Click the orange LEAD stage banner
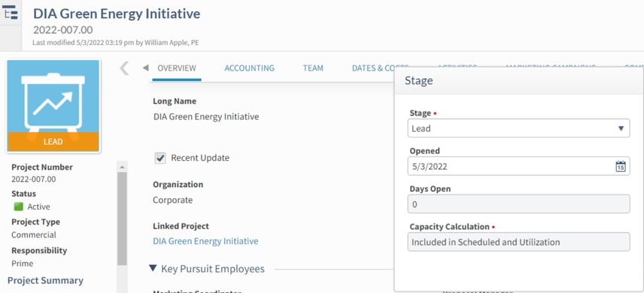This screenshot has height=293, width=644. [53, 141]
